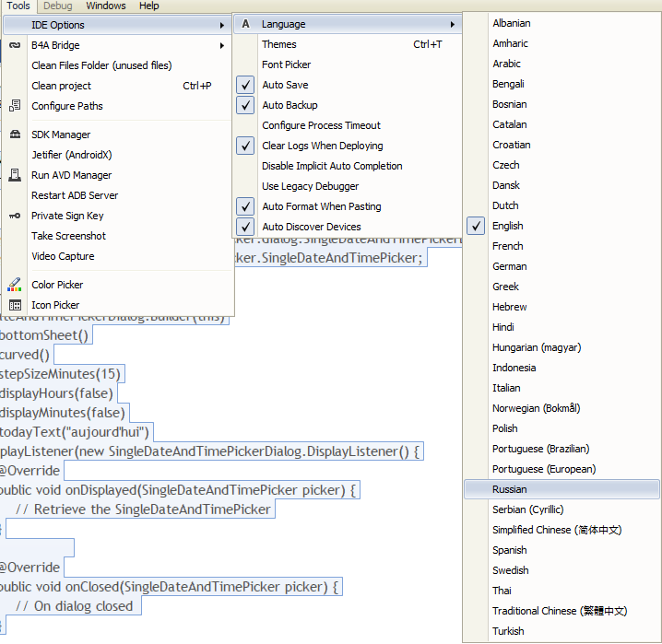Select Traditional Chinese language
Image resolution: width=662 pixels, height=644 pixels.
coord(560,611)
